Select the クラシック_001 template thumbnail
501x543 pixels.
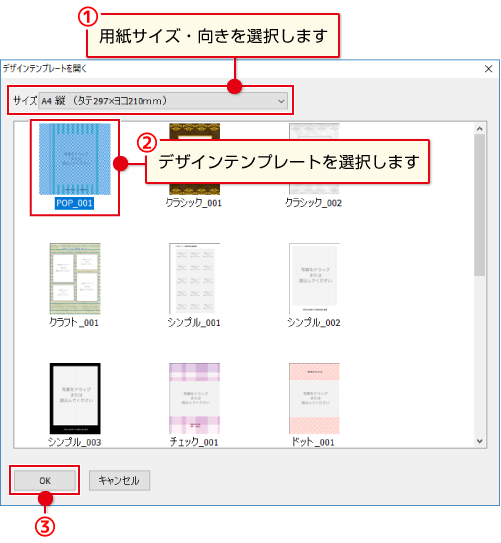(x=195, y=159)
